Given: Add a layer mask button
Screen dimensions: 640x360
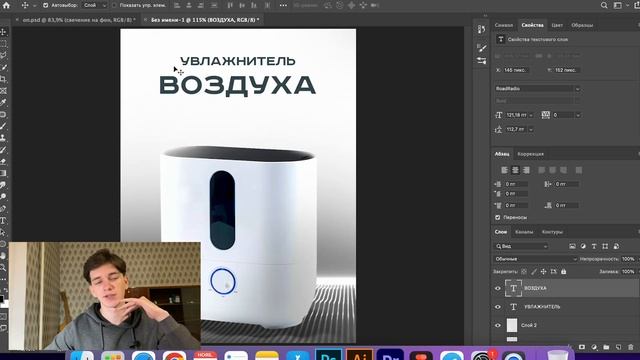Looking at the screenshot, I should pyautogui.click(x=582, y=347).
